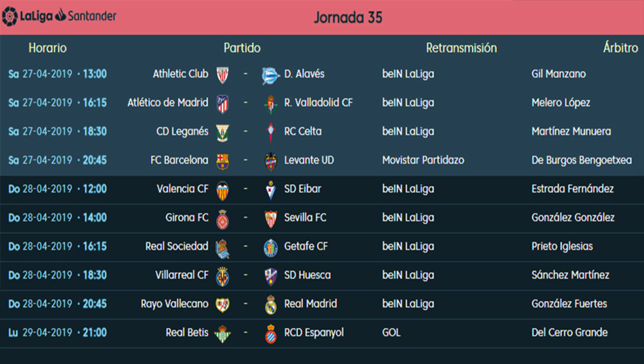Select the Valencia CF badge
This screenshot has width=644, height=364.
[222, 190]
